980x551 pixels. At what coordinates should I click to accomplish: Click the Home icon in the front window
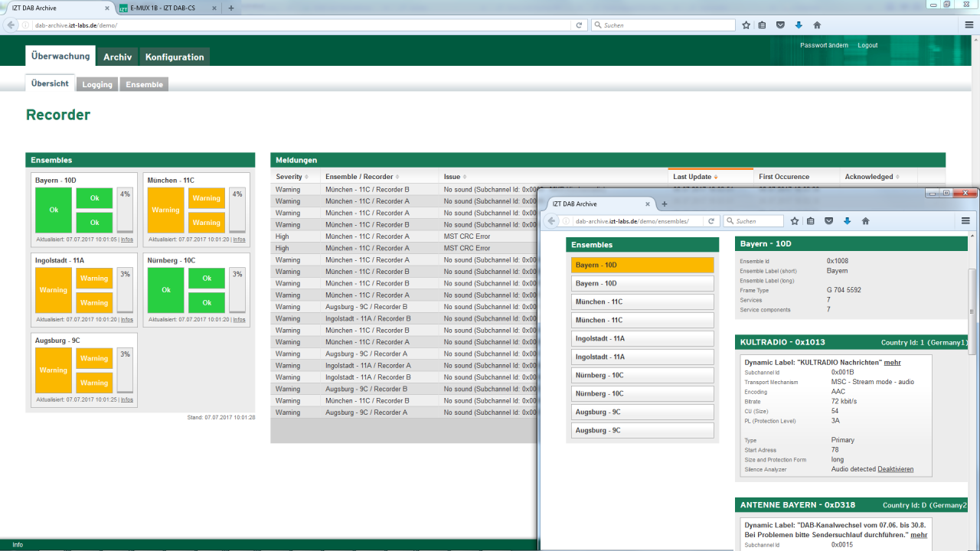(x=865, y=221)
